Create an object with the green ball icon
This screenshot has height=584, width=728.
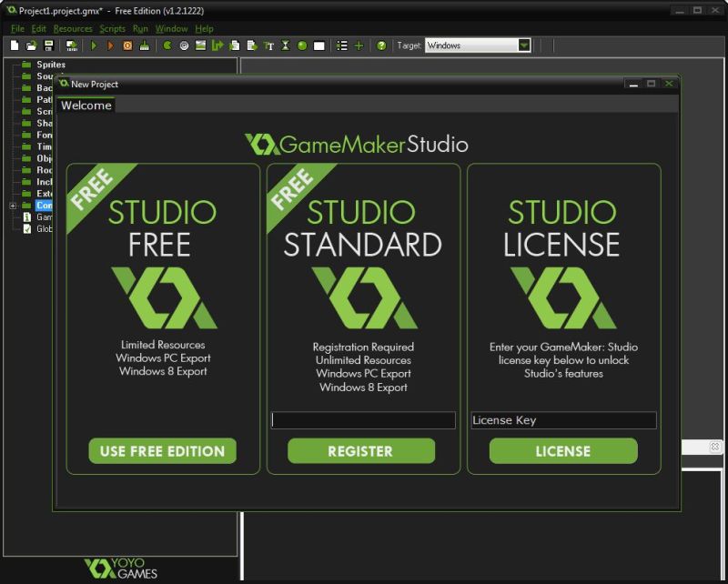[302, 45]
